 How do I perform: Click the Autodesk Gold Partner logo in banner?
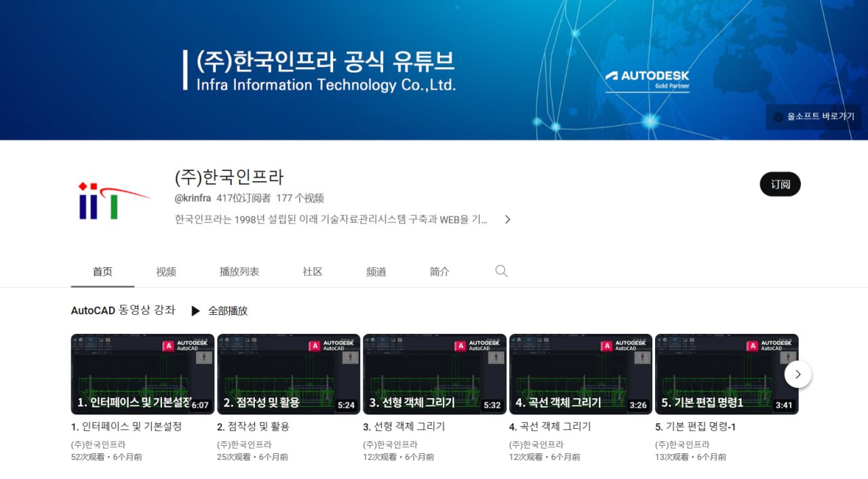[647, 80]
